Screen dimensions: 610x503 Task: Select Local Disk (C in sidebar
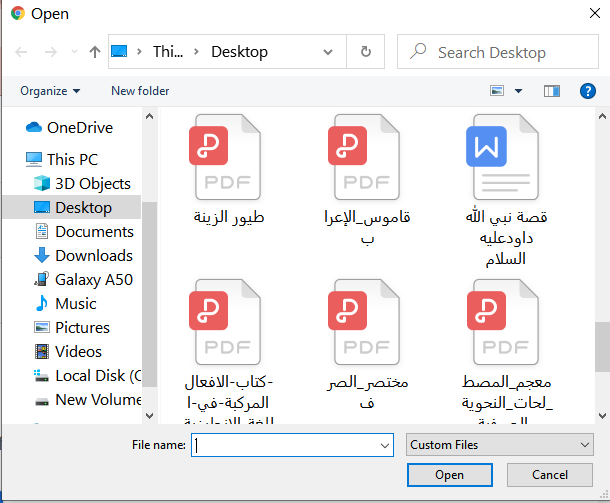pyautogui.click(x=98, y=376)
